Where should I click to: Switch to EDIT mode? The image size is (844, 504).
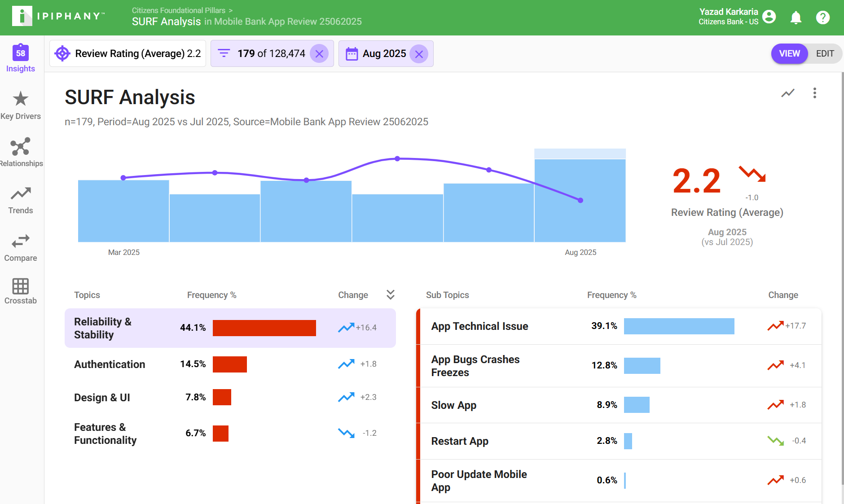tap(825, 53)
